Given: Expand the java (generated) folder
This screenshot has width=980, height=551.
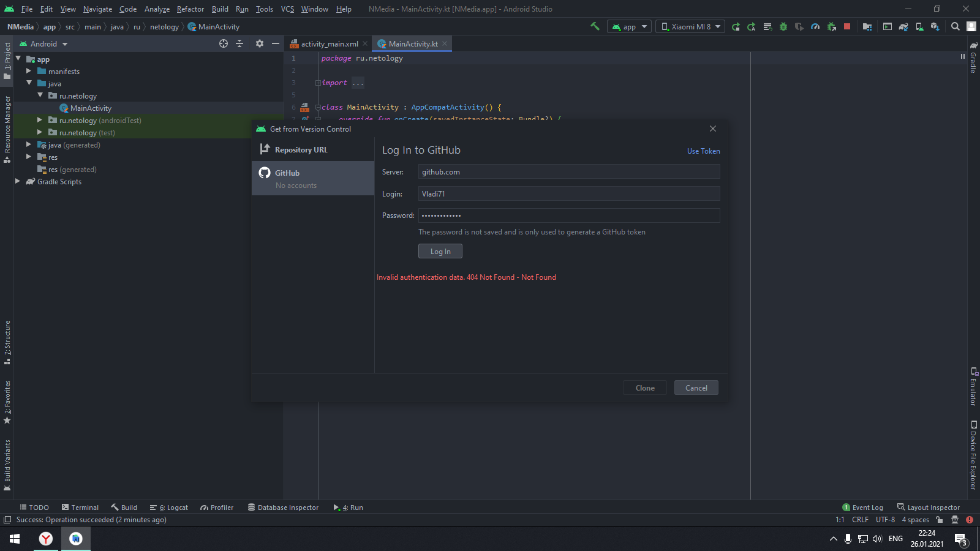Looking at the screenshot, I should click(29, 144).
